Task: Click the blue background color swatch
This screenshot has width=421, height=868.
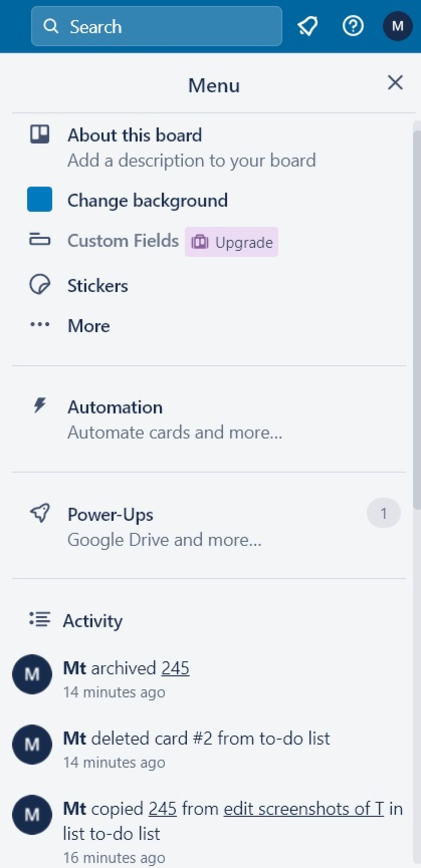Action: pyautogui.click(x=40, y=199)
